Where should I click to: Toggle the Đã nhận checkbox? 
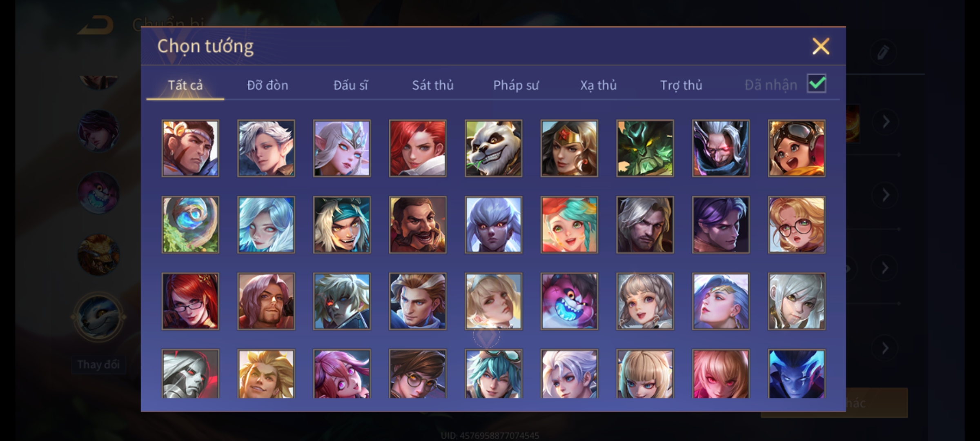coord(816,84)
